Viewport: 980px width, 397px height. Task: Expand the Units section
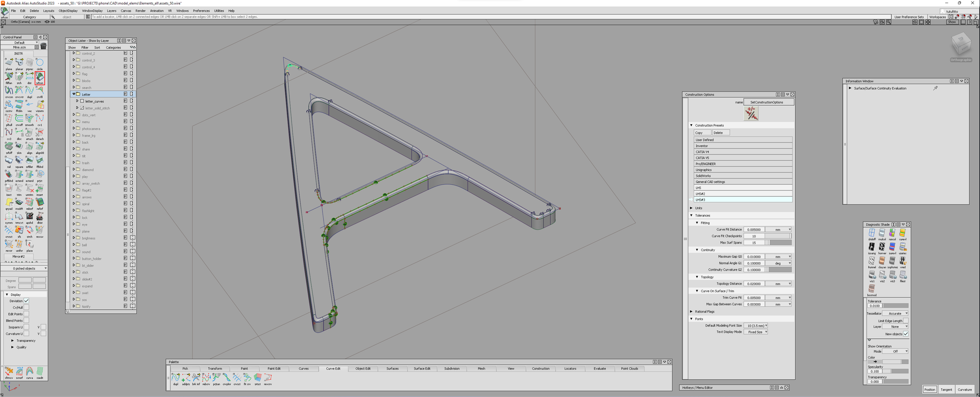[692, 208]
